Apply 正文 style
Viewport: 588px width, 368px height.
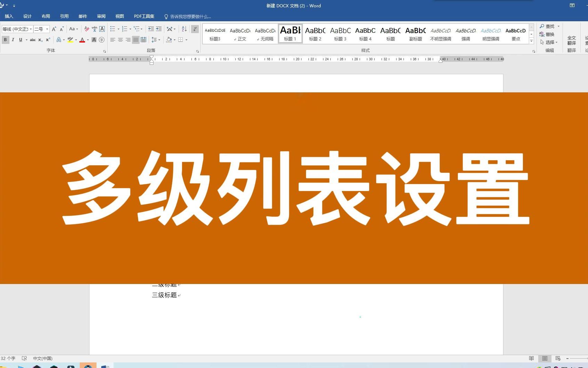(240, 34)
